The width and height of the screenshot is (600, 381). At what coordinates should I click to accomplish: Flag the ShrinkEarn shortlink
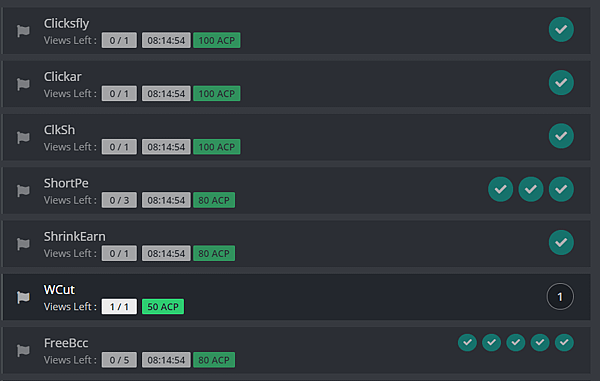click(23, 244)
